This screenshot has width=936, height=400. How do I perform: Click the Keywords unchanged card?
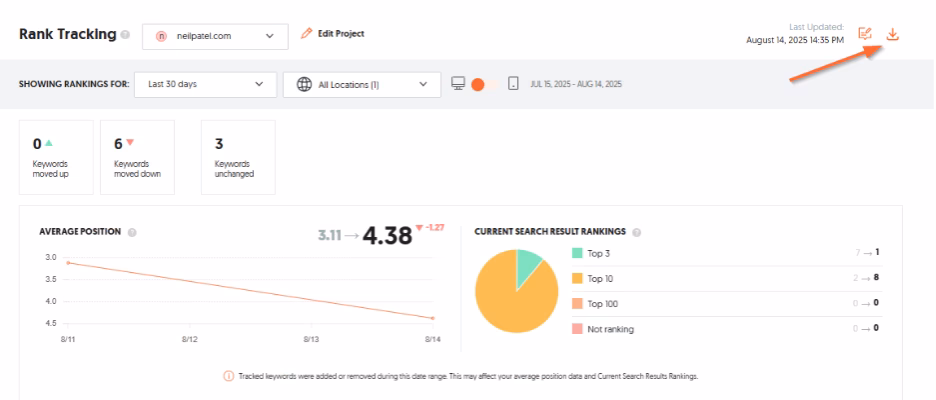point(238,157)
